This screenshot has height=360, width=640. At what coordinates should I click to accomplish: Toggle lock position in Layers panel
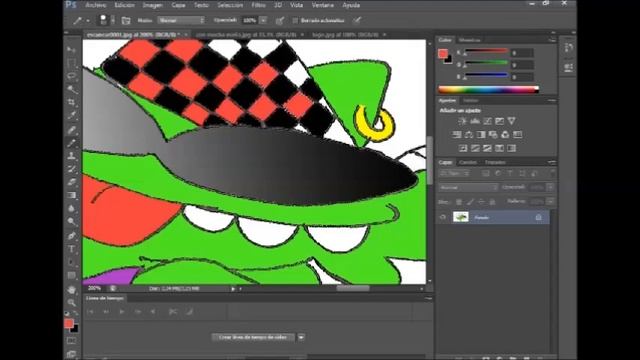coord(481,201)
